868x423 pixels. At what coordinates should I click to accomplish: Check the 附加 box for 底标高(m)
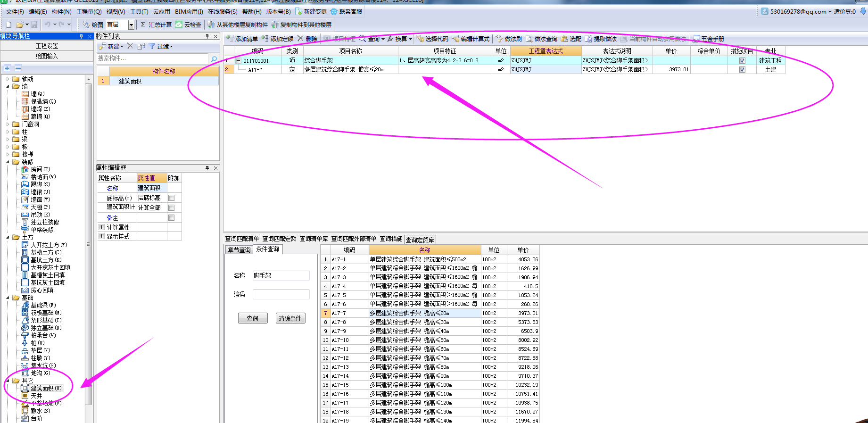pyautogui.click(x=172, y=198)
